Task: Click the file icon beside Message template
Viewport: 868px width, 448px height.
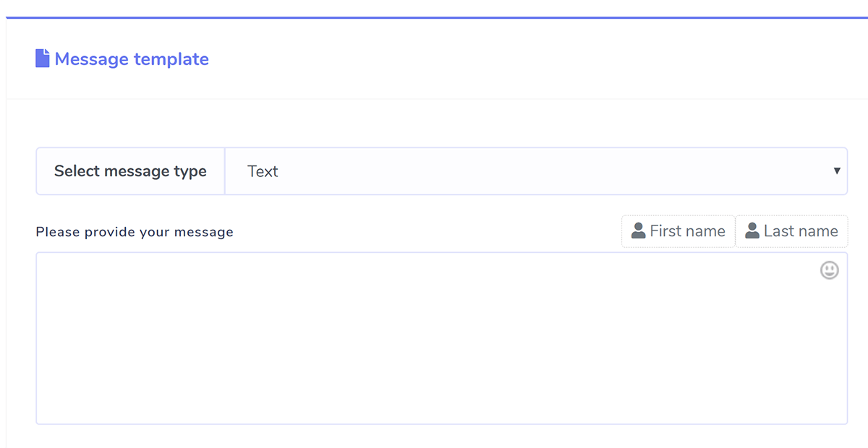Action: pos(43,59)
